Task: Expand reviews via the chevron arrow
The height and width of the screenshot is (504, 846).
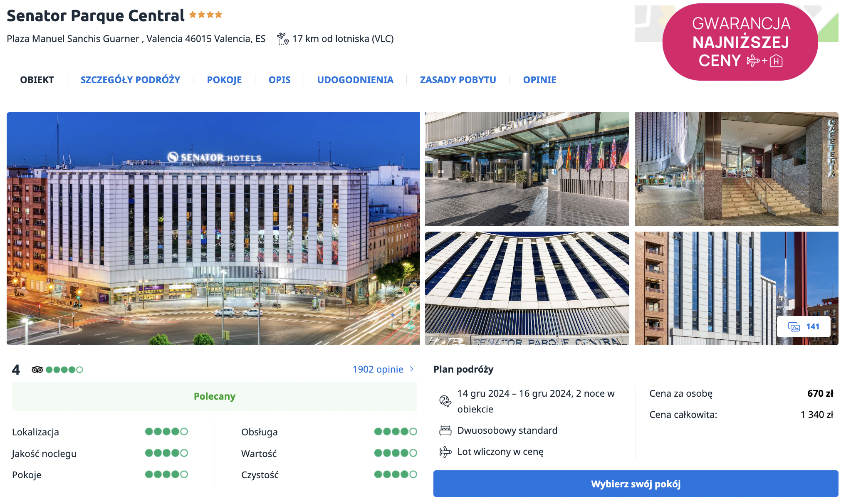Action: pyautogui.click(x=412, y=369)
